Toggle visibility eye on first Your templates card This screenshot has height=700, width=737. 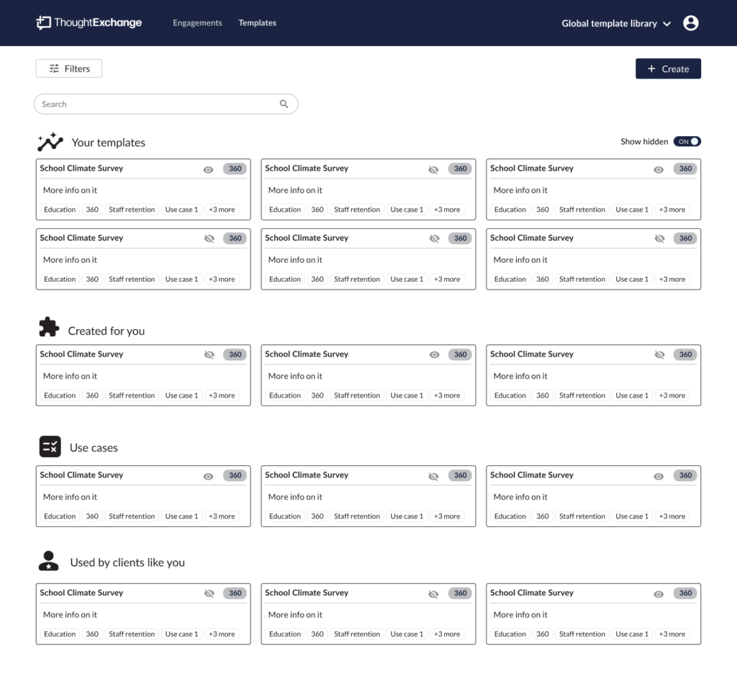click(x=208, y=170)
